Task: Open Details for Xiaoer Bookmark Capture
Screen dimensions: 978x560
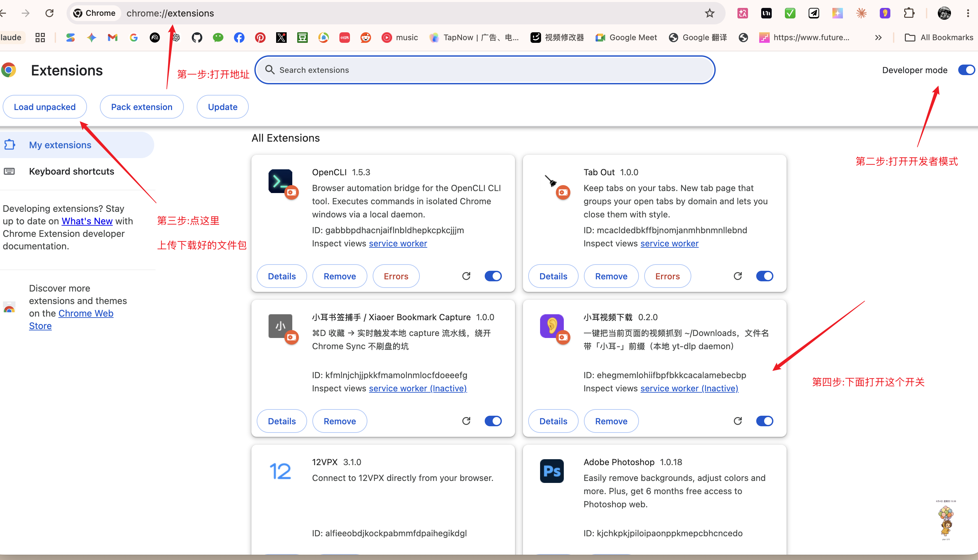Action: [282, 421]
